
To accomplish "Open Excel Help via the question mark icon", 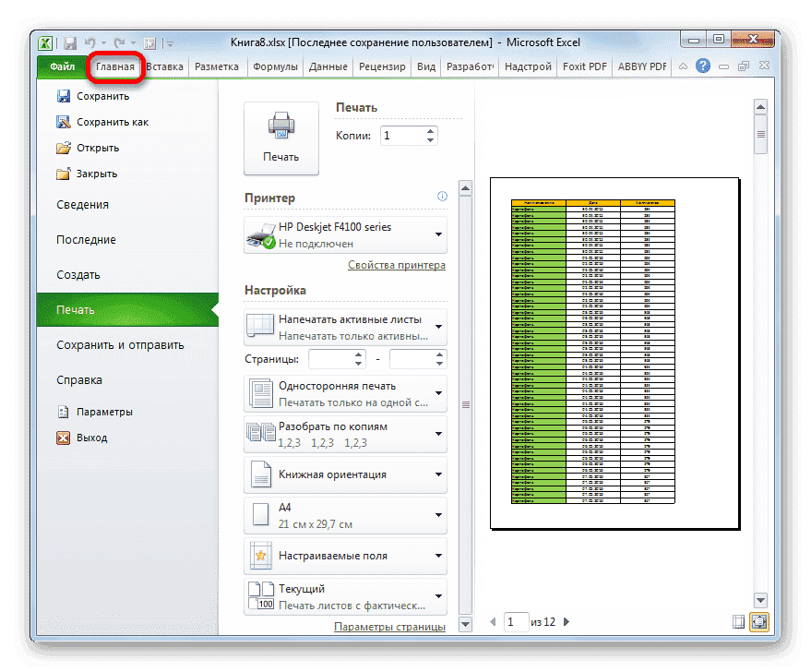I will pyautogui.click(x=702, y=66).
